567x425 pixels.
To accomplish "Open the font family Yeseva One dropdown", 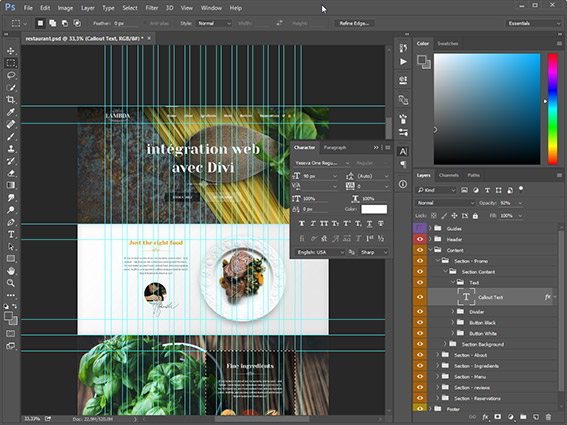I will tap(322, 163).
